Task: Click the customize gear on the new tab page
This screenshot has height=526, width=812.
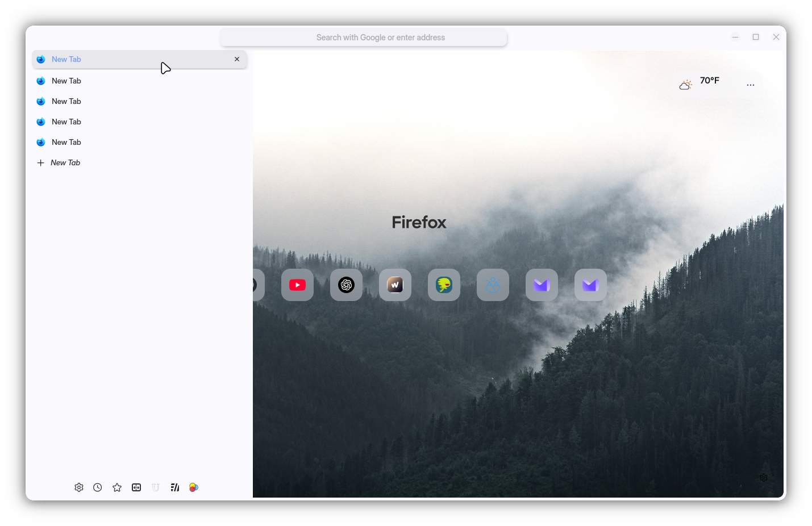Action: (x=764, y=478)
